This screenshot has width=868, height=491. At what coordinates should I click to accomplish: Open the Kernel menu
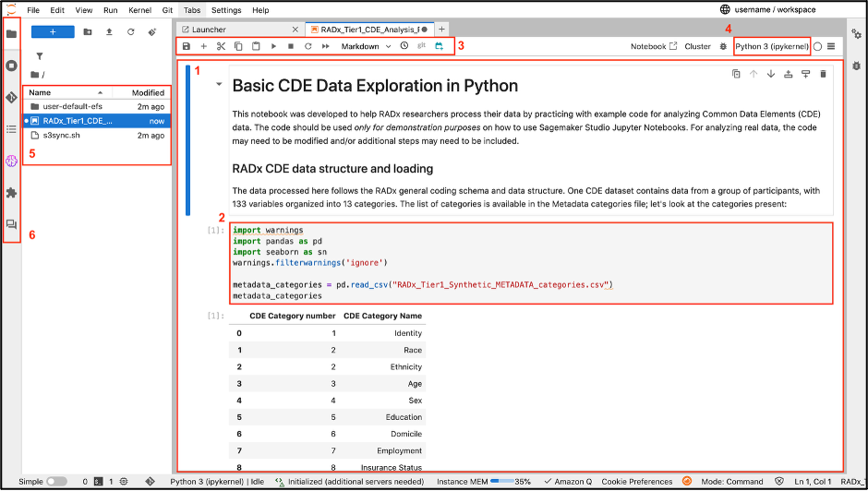coord(139,10)
